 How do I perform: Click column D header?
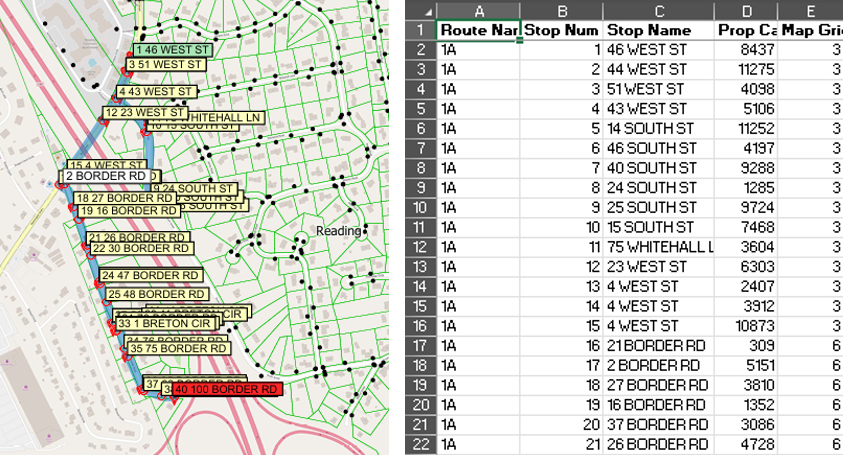click(x=745, y=10)
